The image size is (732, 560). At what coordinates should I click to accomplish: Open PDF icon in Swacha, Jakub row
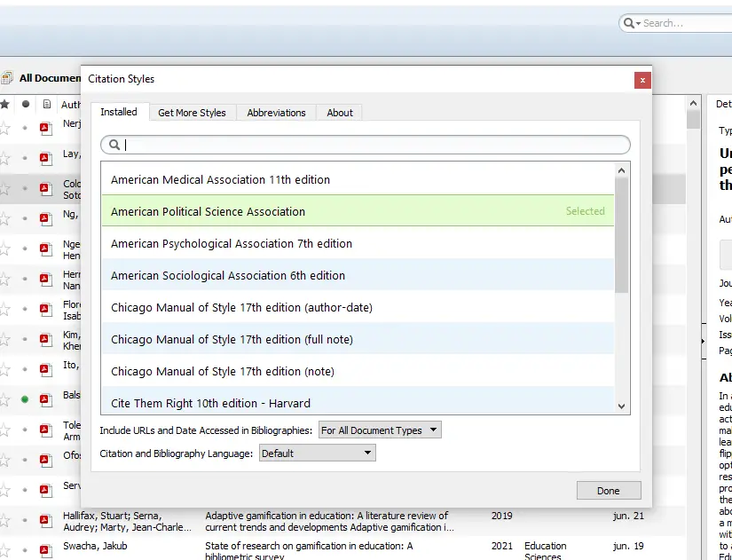pyautogui.click(x=45, y=550)
